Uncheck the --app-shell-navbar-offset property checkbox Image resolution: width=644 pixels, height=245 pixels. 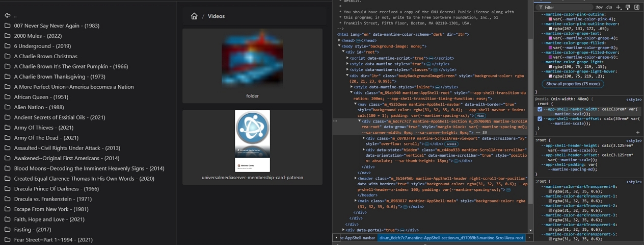click(x=540, y=119)
